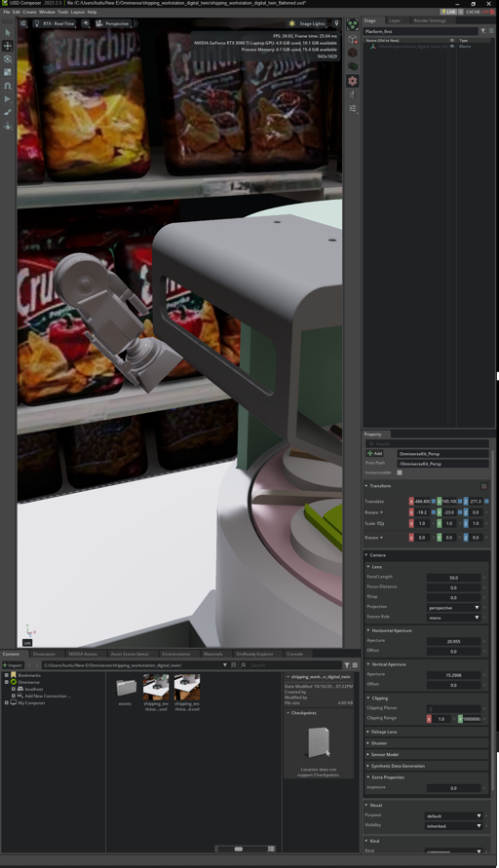
Task: Collapse the Camera section
Action: 366,554
